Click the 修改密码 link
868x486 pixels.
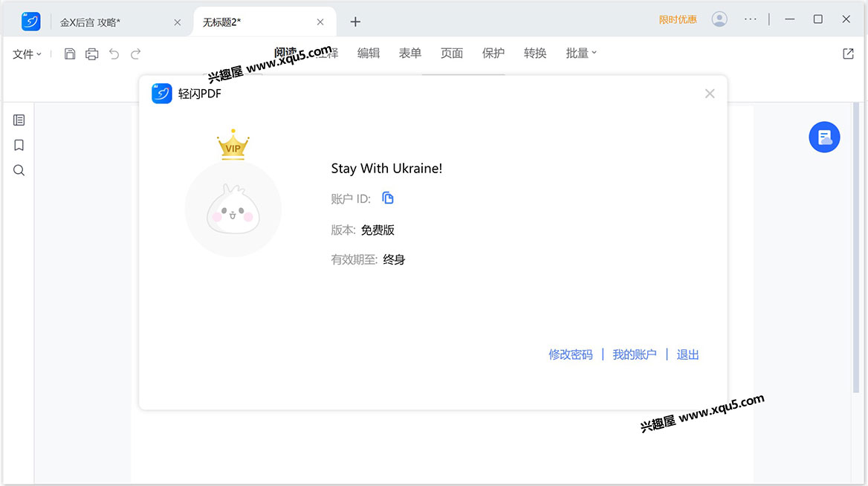click(x=571, y=354)
